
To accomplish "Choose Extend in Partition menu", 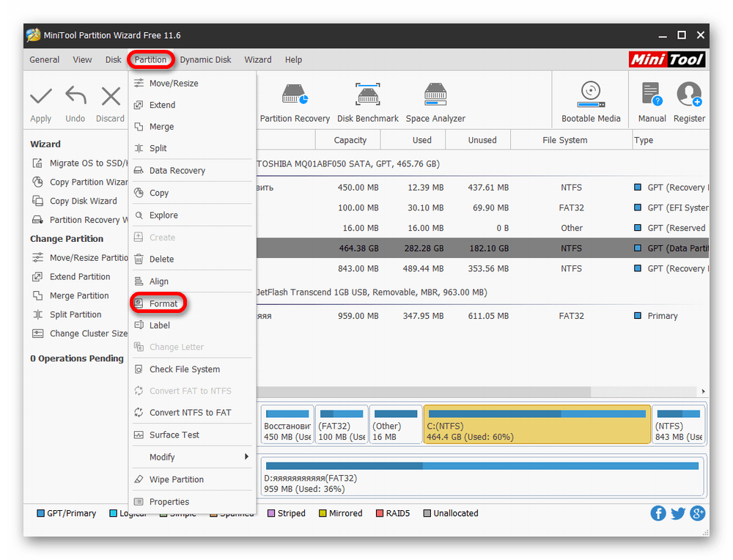I will coord(192,105).
